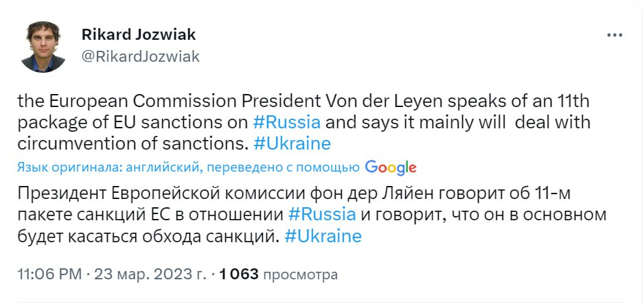Open #Russia hashtag in Russian translation
The image size is (644, 304).
[324, 214]
